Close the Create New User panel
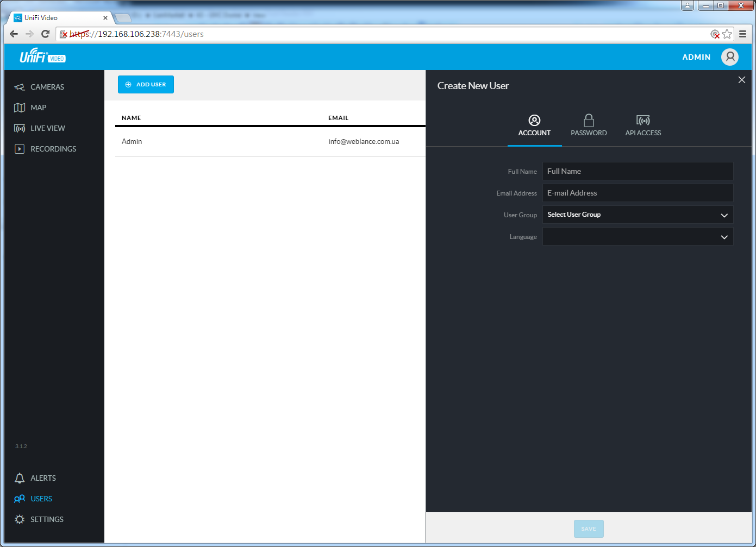 pyautogui.click(x=741, y=80)
